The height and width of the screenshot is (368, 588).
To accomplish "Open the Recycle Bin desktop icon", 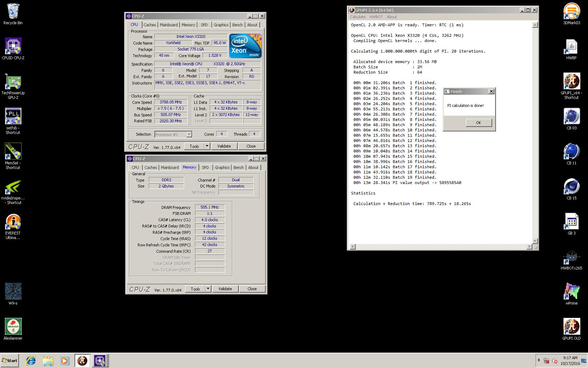I will click(x=13, y=14).
